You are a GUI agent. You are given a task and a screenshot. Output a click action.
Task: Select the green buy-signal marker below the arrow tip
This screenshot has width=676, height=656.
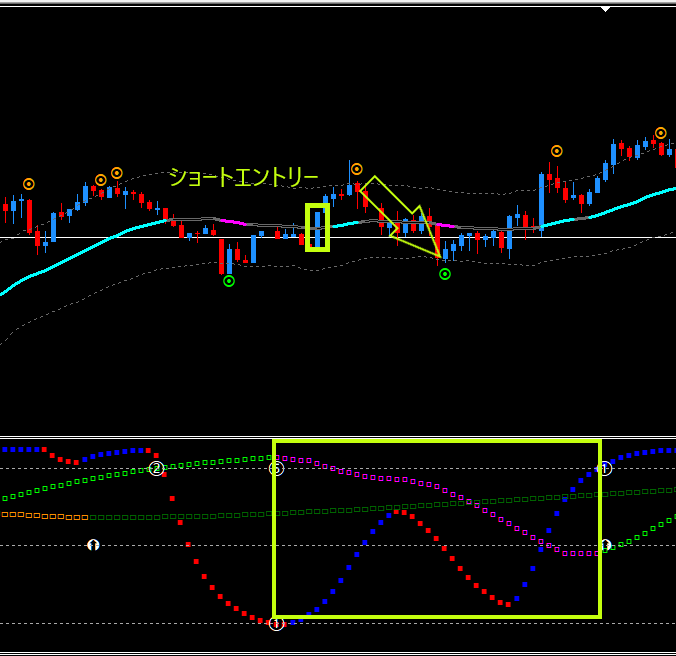click(445, 274)
